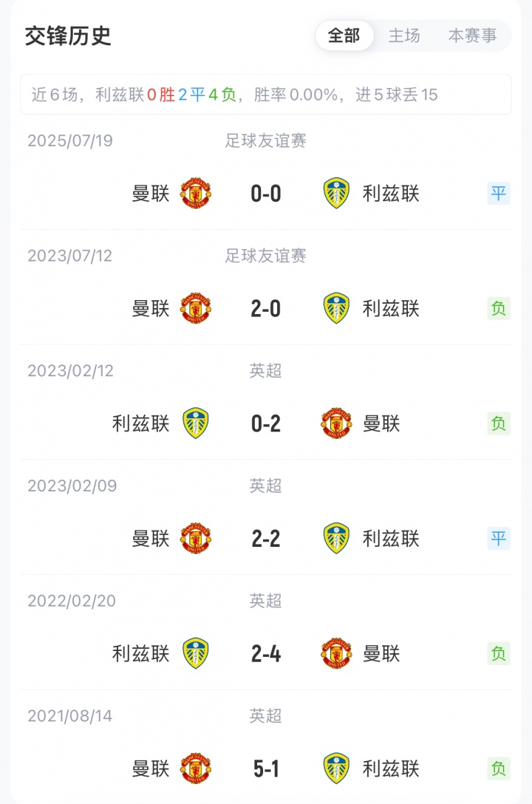Click the 2-4 score on 2022/02/20
This screenshot has height=804, width=532.
coord(266,654)
